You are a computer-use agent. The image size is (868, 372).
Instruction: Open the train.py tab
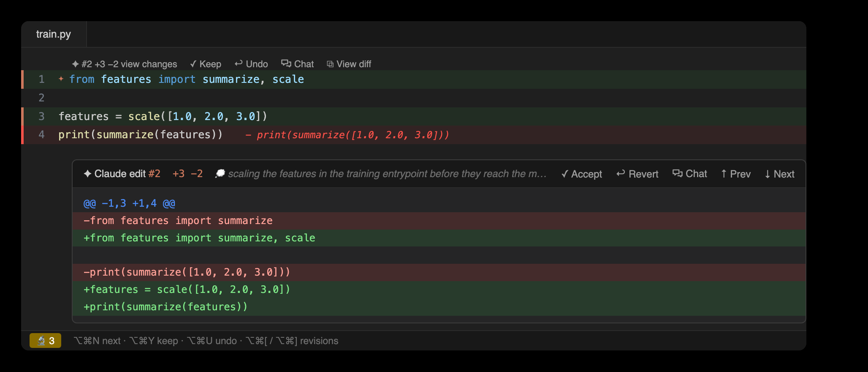[54, 34]
